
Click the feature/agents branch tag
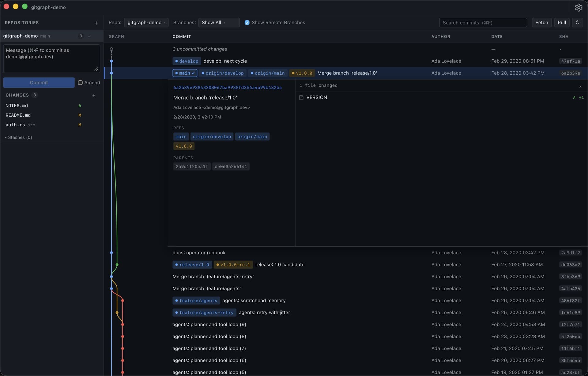196,301
